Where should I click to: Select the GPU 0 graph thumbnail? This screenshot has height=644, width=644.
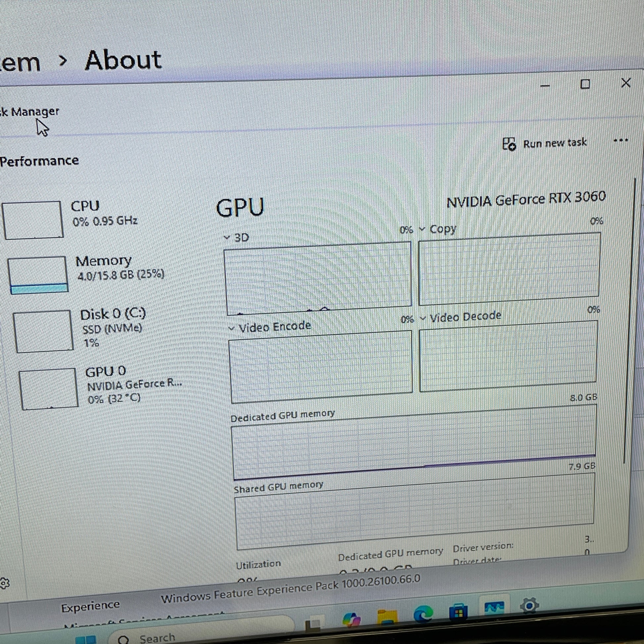pos(49,389)
